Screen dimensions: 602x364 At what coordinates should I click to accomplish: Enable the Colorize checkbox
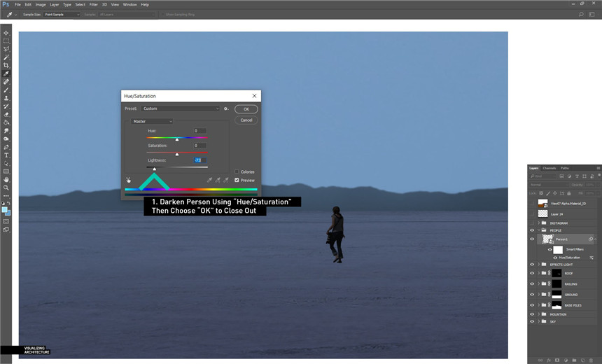pyautogui.click(x=237, y=171)
